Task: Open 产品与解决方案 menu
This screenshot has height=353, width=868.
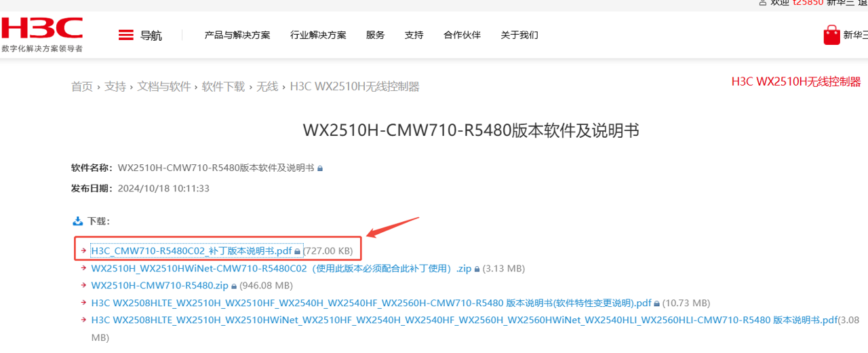Action: click(237, 35)
